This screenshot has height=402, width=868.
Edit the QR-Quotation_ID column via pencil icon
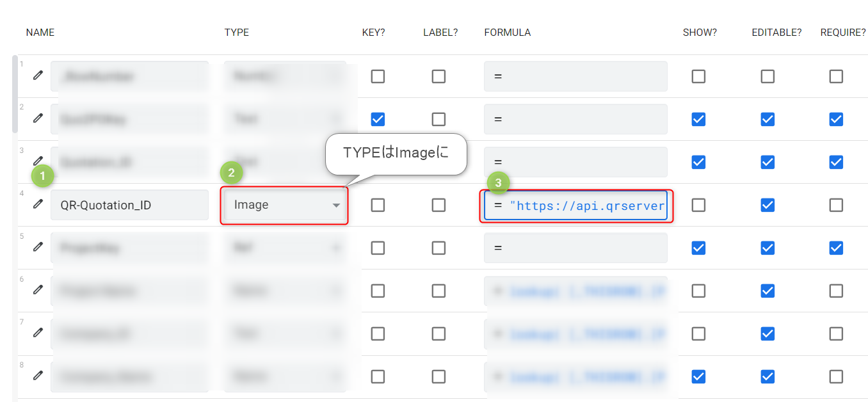[38, 204]
